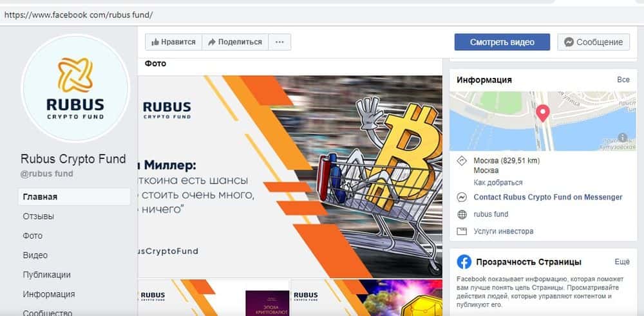Viewport: 644px width, 316px height.
Task: Click the globe website icon
Action: [462, 214]
